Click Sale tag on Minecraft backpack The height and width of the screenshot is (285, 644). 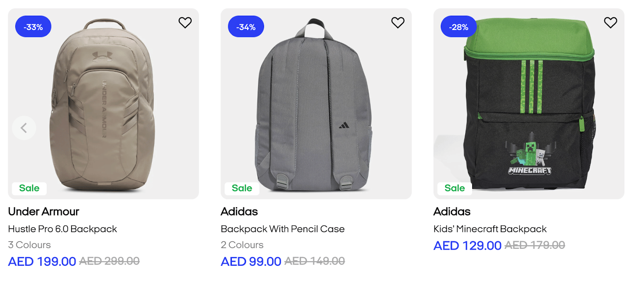[x=454, y=188]
